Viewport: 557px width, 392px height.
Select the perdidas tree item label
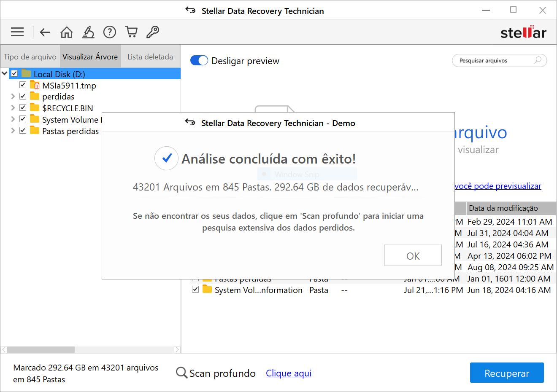[x=58, y=97]
